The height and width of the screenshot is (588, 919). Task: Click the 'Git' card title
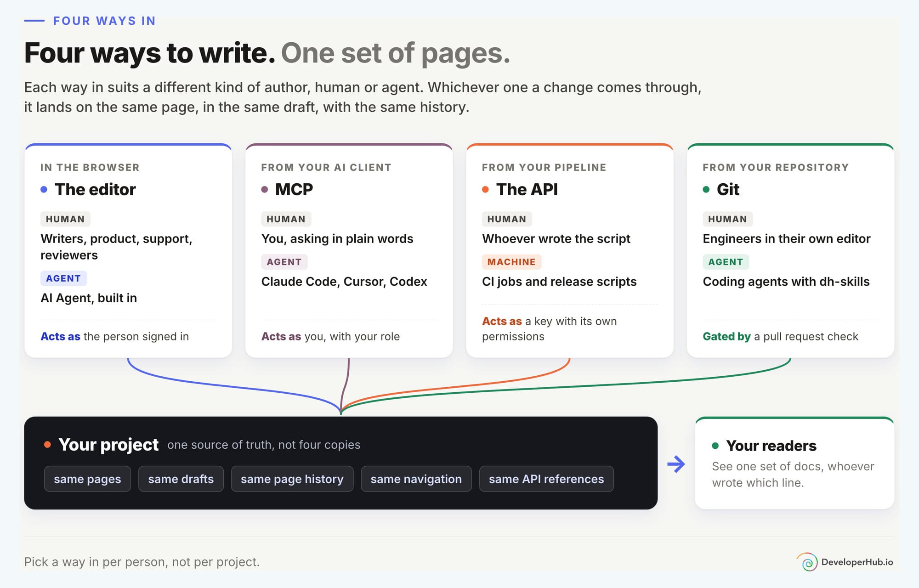coord(728,189)
